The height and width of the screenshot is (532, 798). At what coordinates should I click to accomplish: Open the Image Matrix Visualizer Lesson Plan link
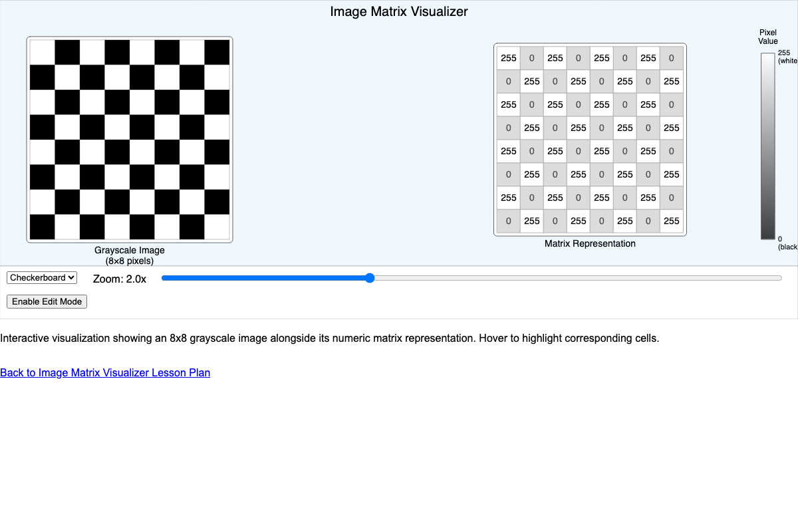pyautogui.click(x=104, y=372)
